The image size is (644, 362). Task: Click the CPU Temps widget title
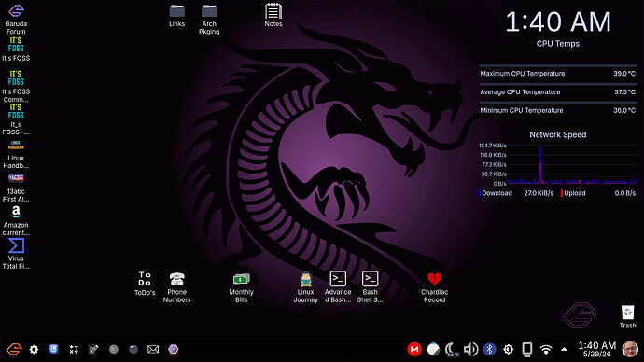[x=558, y=44]
